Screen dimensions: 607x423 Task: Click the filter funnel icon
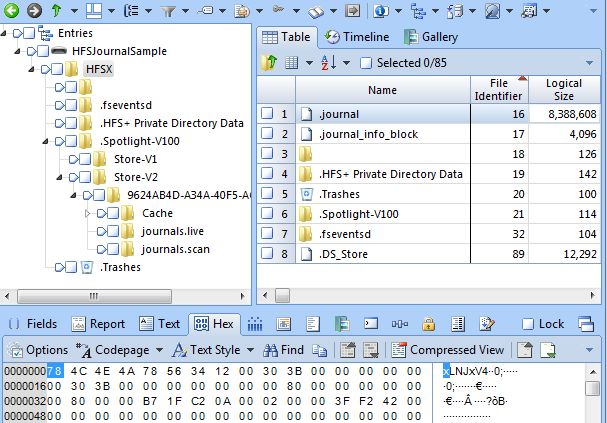[x=168, y=11]
